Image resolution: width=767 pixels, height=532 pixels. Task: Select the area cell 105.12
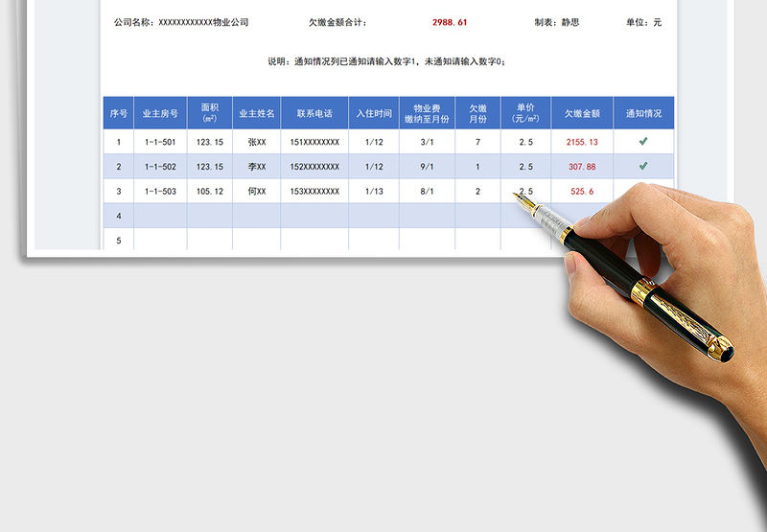(209, 192)
